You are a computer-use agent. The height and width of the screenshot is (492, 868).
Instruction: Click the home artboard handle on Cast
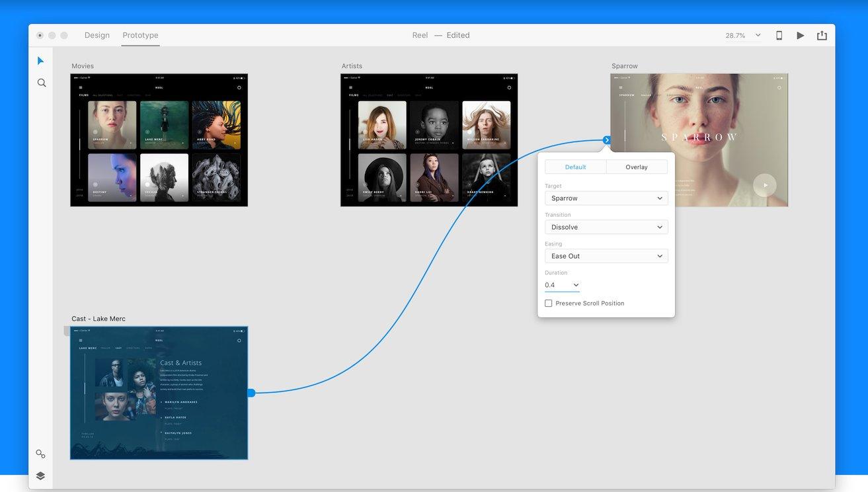[67, 331]
